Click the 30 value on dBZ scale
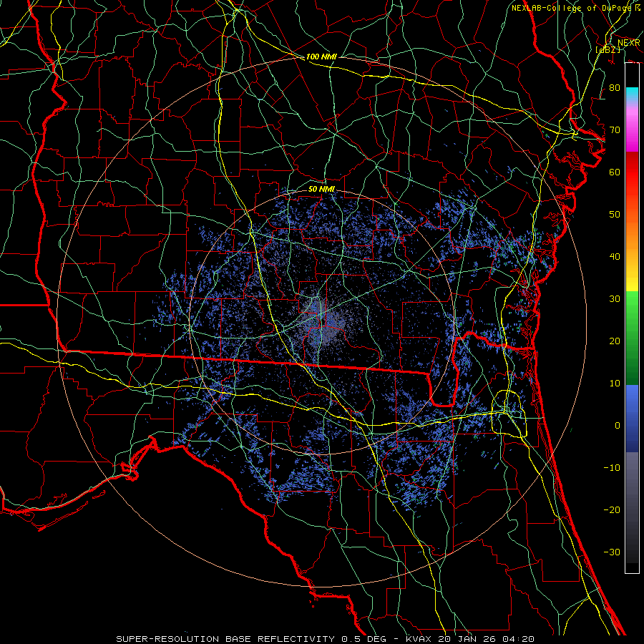The width and height of the screenshot is (644, 644). coord(615,298)
